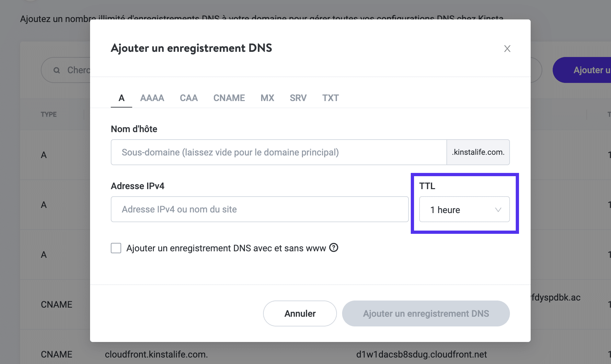This screenshot has width=611, height=364.
Task: Select the MX record tab
Action: 267,98
